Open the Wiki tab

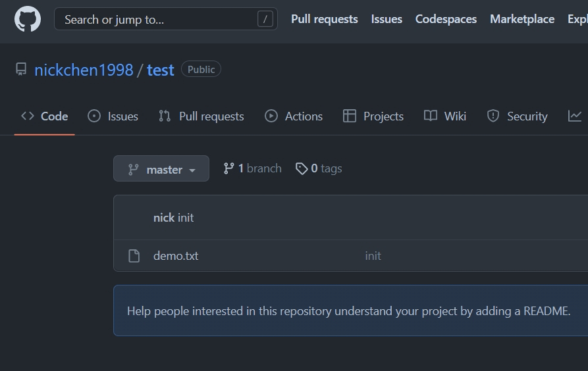445,116
